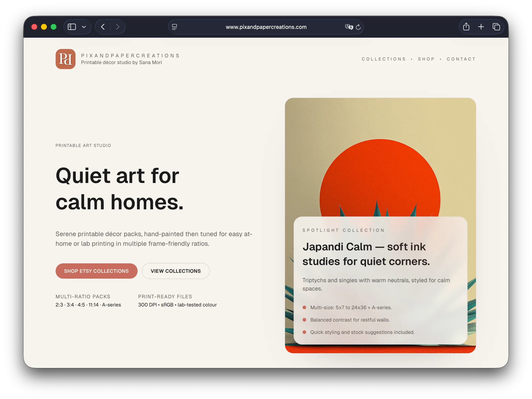Screen dimensions: 532x399
Task: Go back with the left arrow
Action: coord(103,27)
